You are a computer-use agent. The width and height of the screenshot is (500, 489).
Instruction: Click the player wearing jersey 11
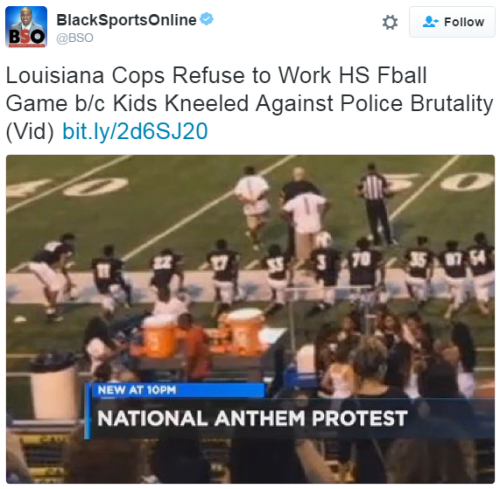tap(108, 277)
